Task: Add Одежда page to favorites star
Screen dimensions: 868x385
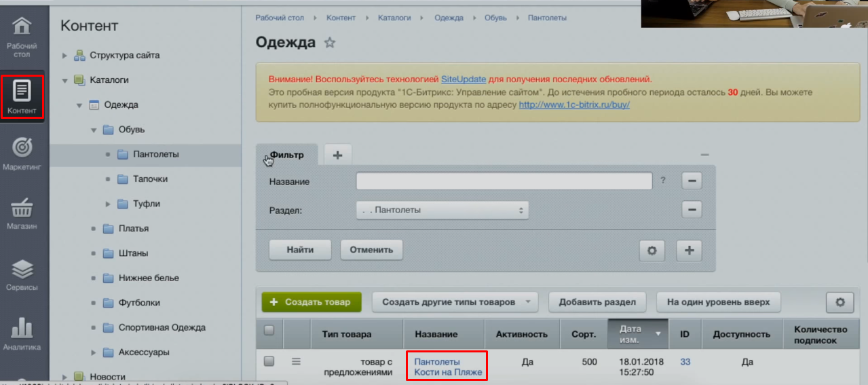Action: (330, 43)
